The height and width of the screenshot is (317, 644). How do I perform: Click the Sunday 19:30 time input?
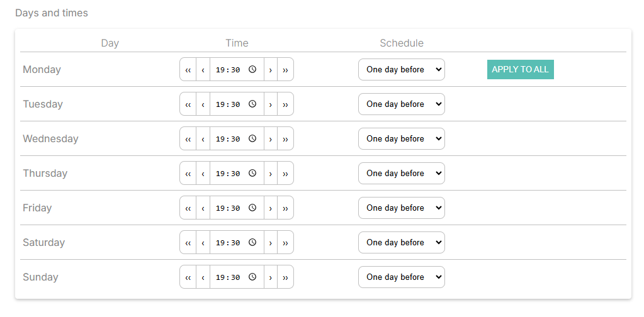229,277
